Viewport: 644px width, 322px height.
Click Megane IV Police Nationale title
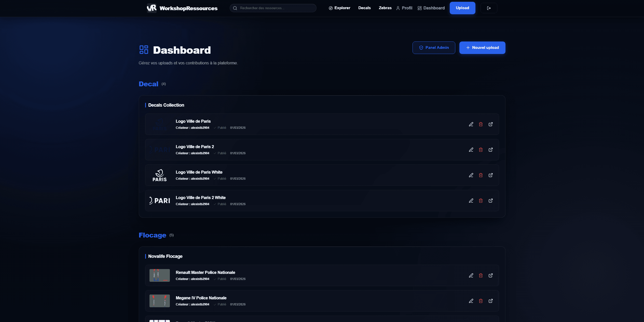coord(201,298)
